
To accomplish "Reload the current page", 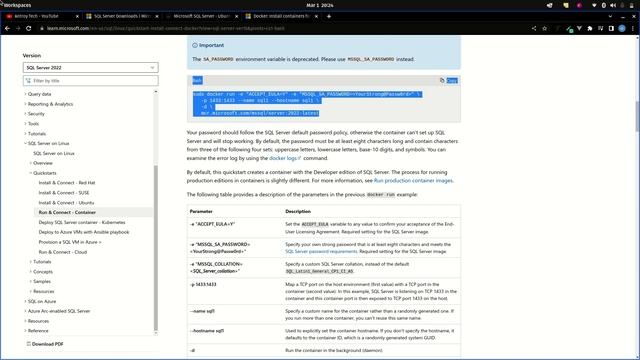I will 28,29.
